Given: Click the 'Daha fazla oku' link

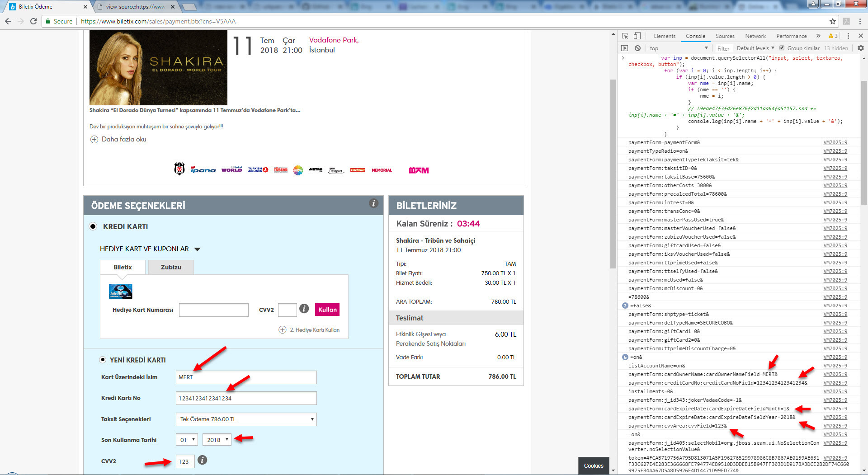Looking at the screenshot, I should click(x=124, y=139).
